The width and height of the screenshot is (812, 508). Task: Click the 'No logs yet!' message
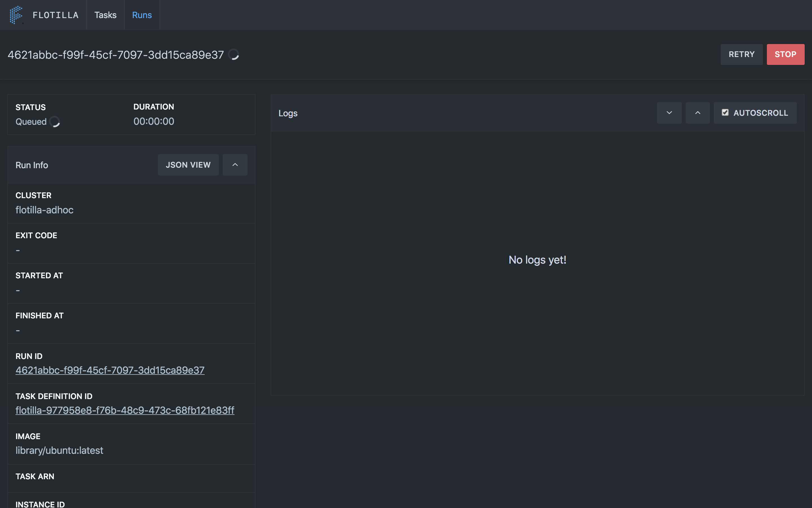pos(537,260)
